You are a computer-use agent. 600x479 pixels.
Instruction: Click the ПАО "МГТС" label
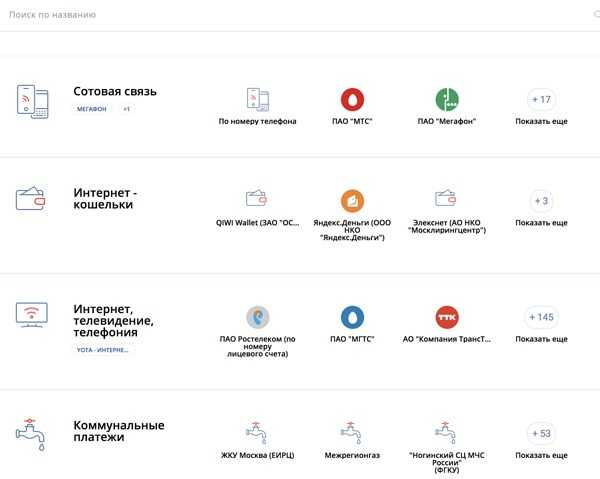(352, 339)
